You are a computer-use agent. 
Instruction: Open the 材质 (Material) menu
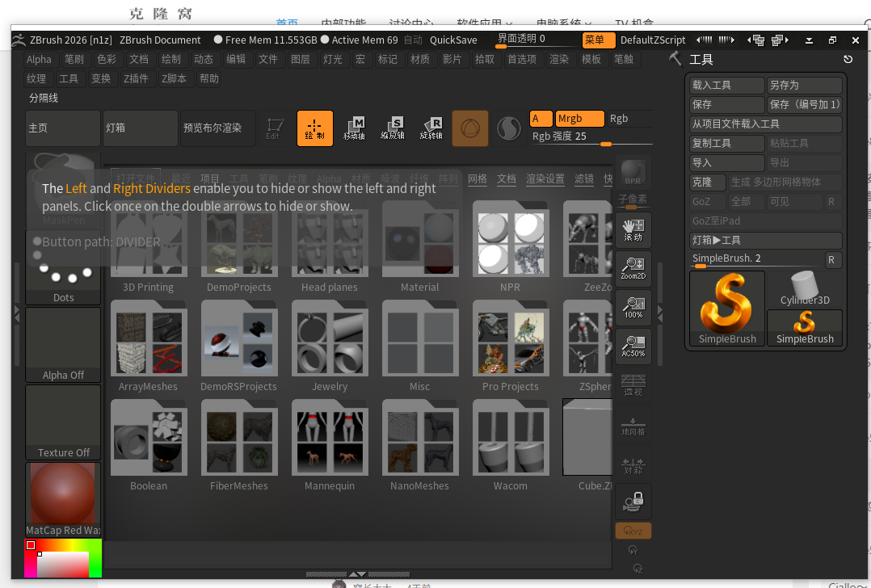pos(419,59)
